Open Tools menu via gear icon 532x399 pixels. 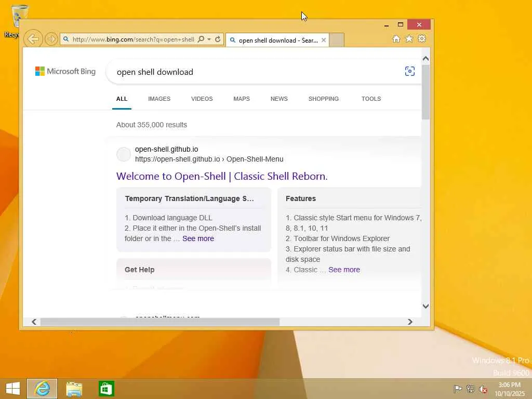click(422, 38)
